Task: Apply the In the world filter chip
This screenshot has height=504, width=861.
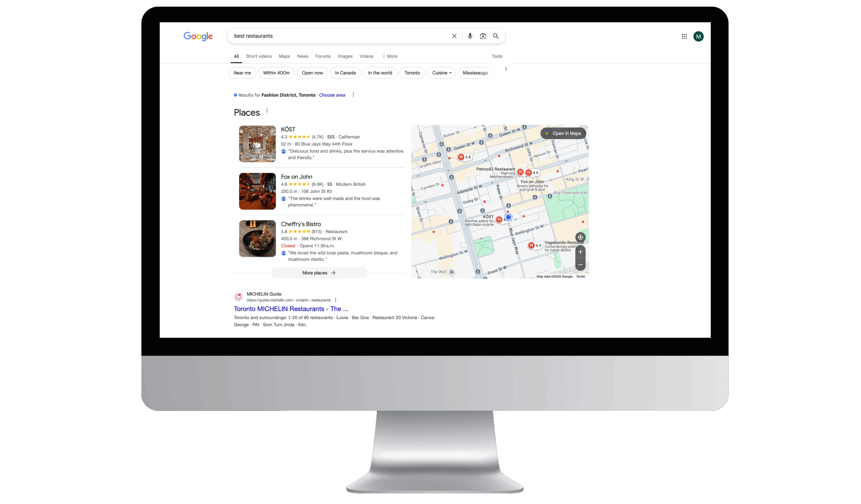Action: (380, 73)
